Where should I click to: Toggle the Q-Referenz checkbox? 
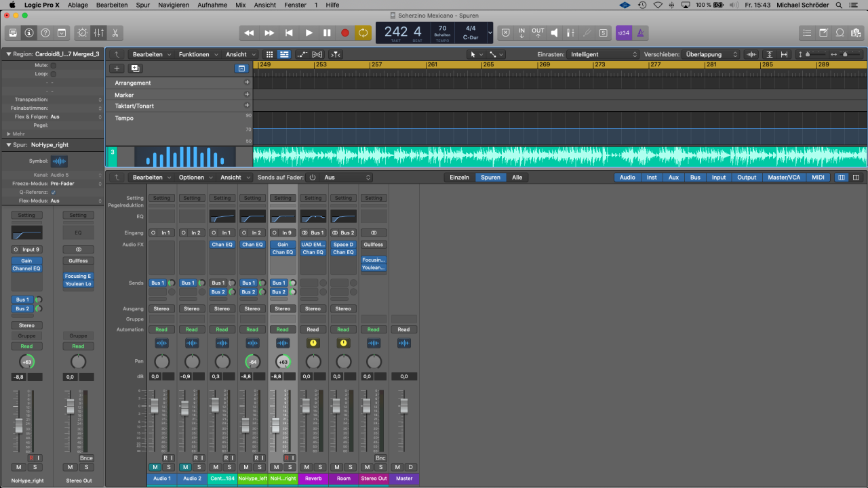point(54,192)
